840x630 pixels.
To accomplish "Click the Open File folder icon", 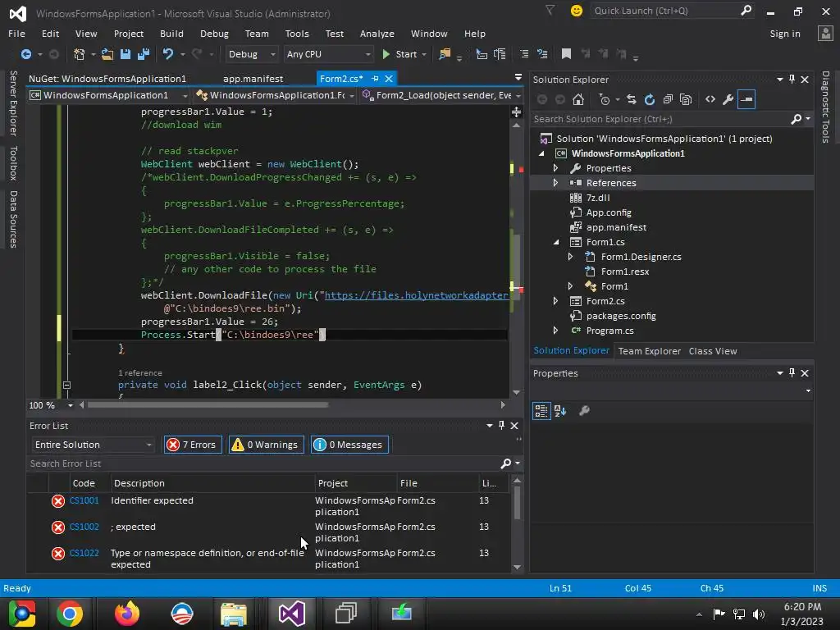I will (x=107, y=54).
